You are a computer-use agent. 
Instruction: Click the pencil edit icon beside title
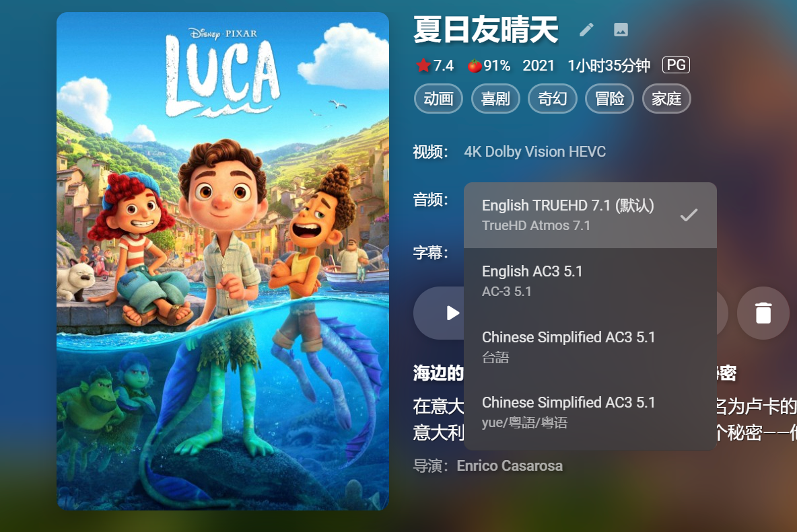tap(586, 30)
